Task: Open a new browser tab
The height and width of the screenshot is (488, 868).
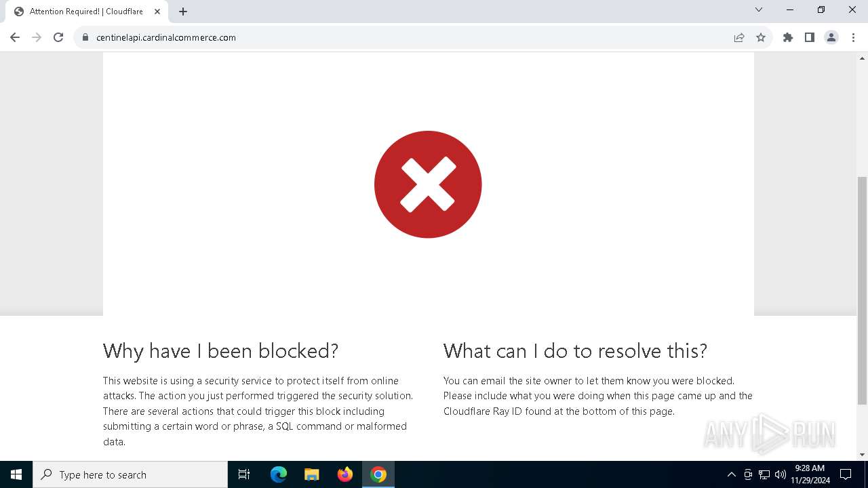Action: point(183,12)
